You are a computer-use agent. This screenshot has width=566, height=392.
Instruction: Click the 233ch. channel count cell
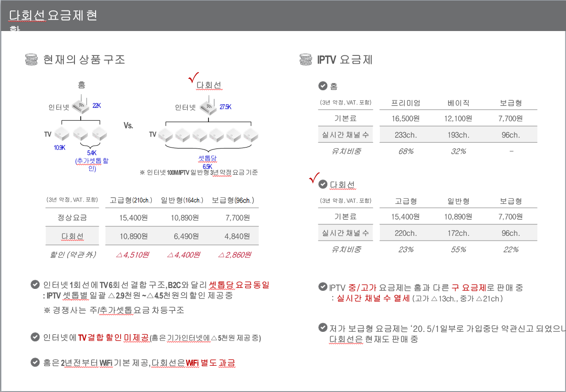point(406,135)
